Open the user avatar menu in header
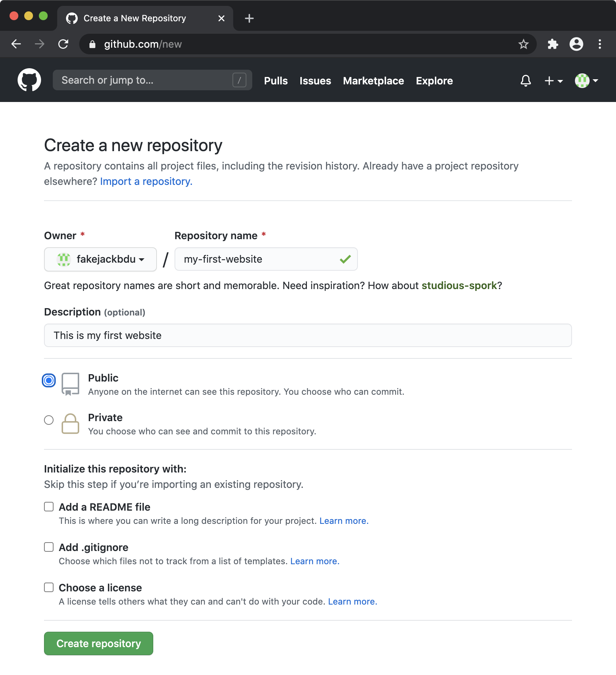Viewport: 616px width, 675px height. pyautogui.click(x=586, y=80)
